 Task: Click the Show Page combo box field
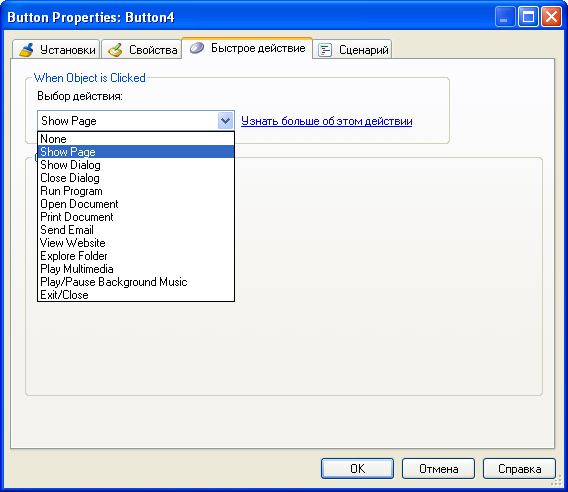click(136, 121)
